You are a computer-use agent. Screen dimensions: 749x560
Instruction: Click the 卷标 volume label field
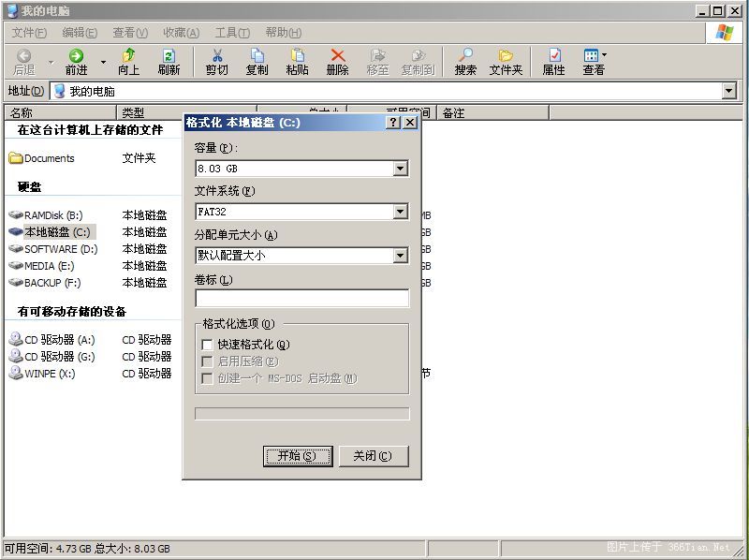click(x=301, y=298)
